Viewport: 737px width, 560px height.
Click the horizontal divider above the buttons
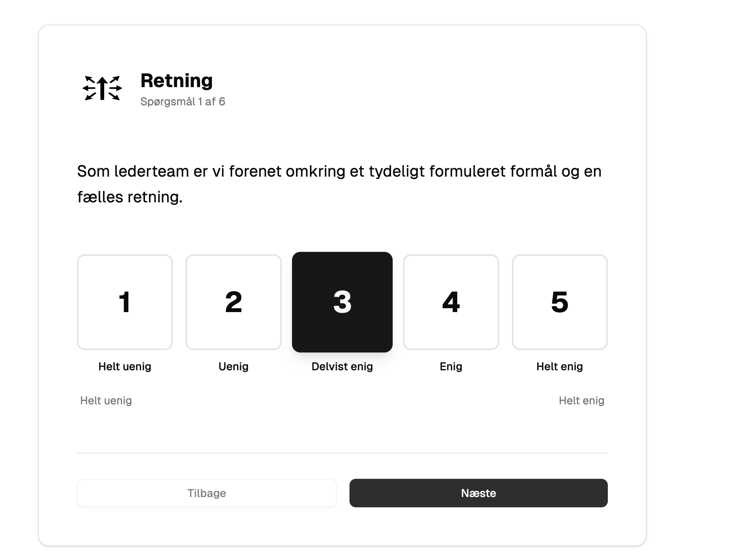[342, 453]
